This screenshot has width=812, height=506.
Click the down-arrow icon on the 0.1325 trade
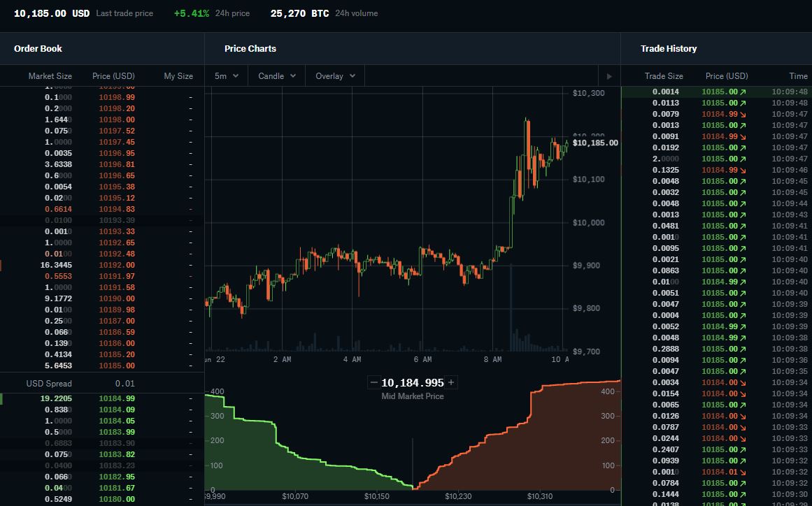[743, 170]
